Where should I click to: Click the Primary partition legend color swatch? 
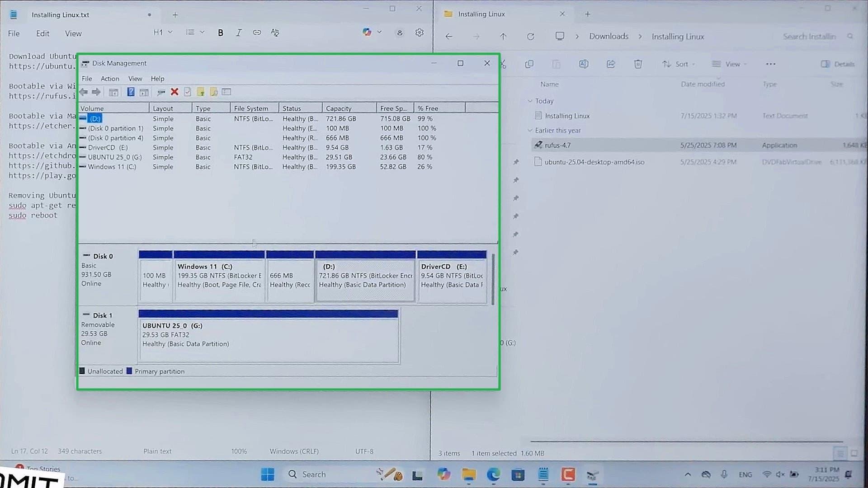(129, 371)
